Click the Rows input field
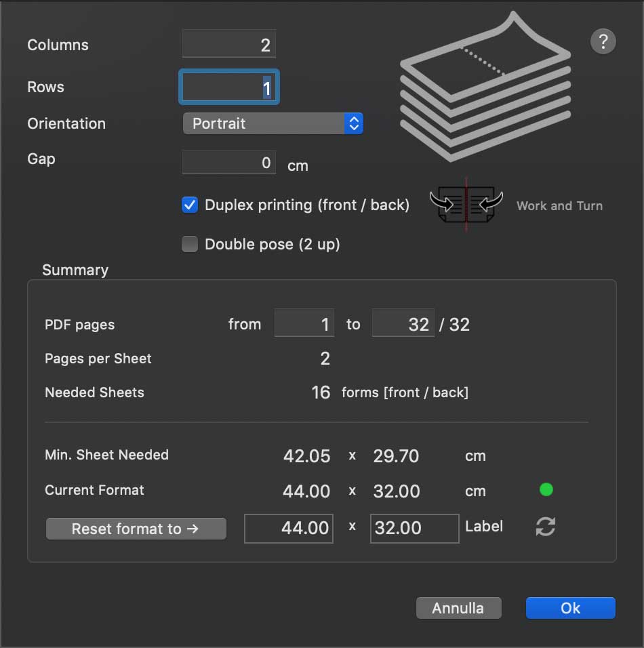Screen dimensions: 644x648 (x=228, y=87)
